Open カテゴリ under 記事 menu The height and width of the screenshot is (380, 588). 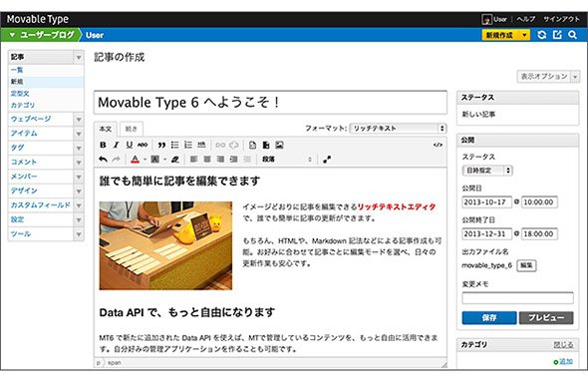[x=23, y=105]
